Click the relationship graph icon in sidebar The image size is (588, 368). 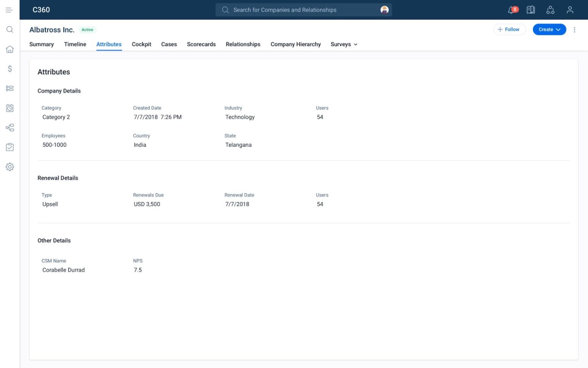[x=10, y=128]
